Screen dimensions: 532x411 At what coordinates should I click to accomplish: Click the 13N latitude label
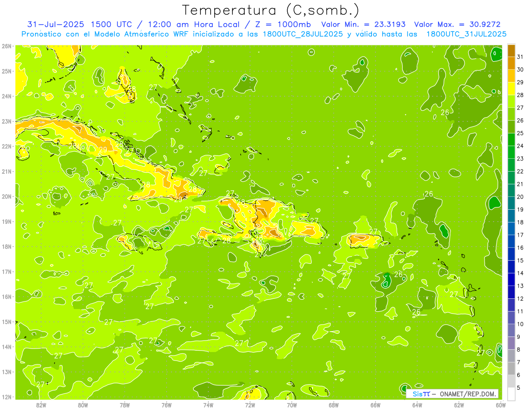pyautogui.click(x=6, y=372)
